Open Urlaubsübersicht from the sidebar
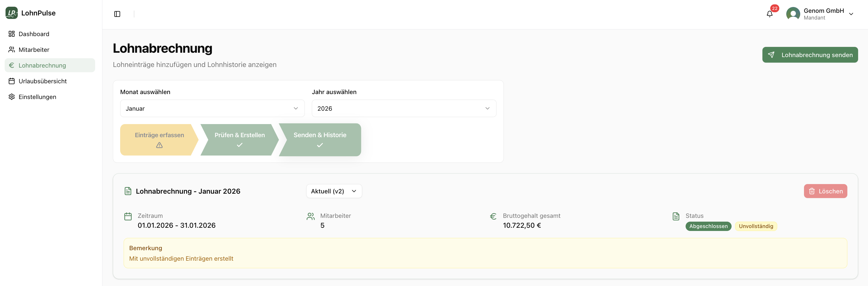The height and width of the screenshot is (286, 868). point(42,81)
